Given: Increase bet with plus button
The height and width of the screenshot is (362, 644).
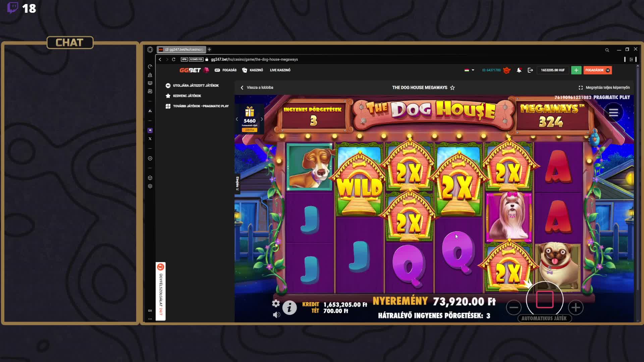Looking at the screenshot, I should (576, 307).
